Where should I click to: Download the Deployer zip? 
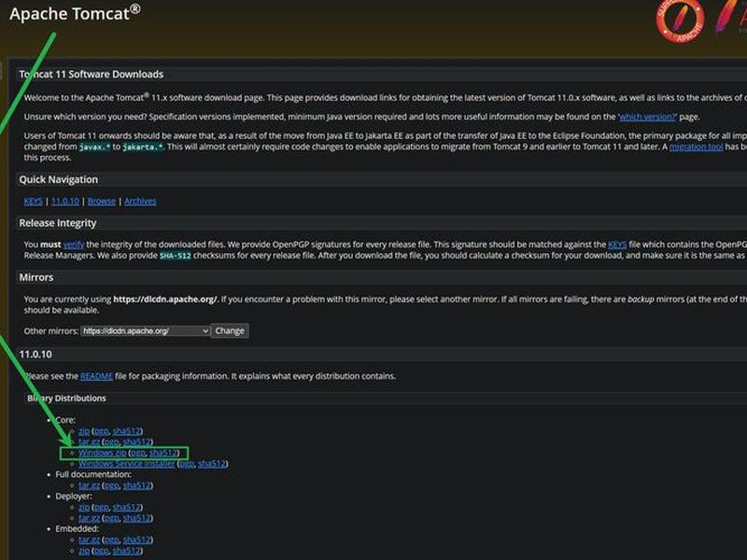(84, 507)
